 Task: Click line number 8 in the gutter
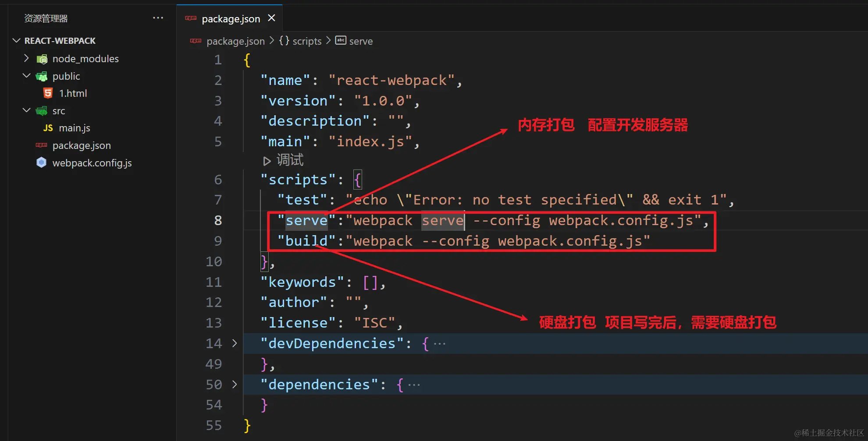click(x=218, y=220)
